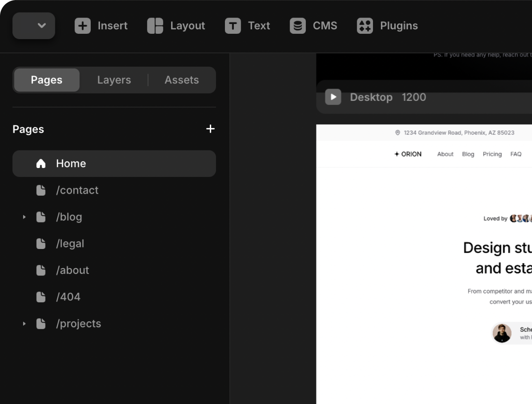532x404 pixels.
Task: Switch to the Layers tab
Action: click(x=114, y=80)
